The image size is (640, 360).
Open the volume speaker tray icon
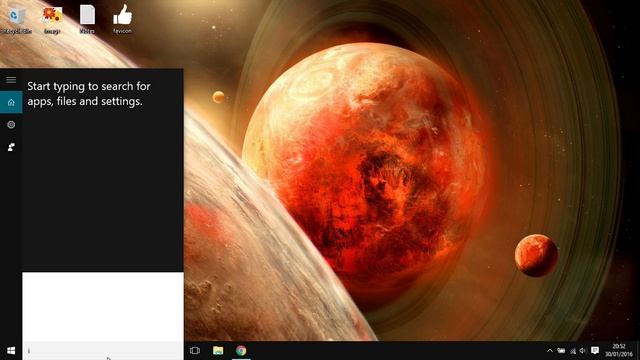tap(583, 351)
